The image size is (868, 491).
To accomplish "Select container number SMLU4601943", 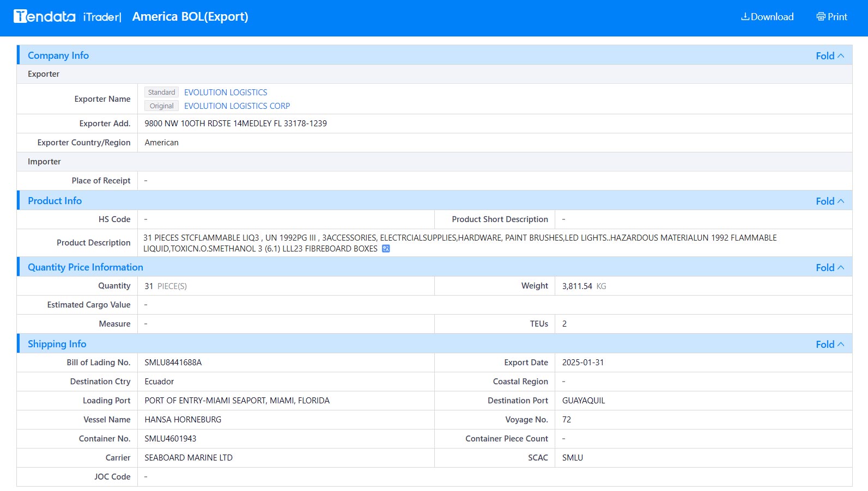I will (x=171, y=439).
